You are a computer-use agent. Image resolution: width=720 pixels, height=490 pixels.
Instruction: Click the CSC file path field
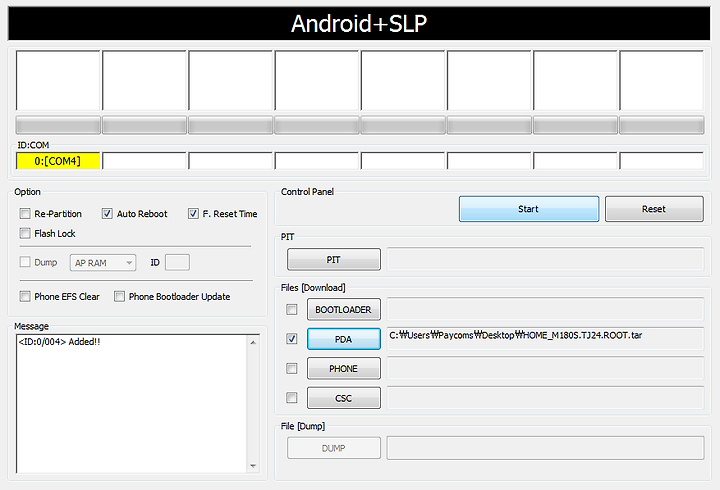click(x=546, y=398)
